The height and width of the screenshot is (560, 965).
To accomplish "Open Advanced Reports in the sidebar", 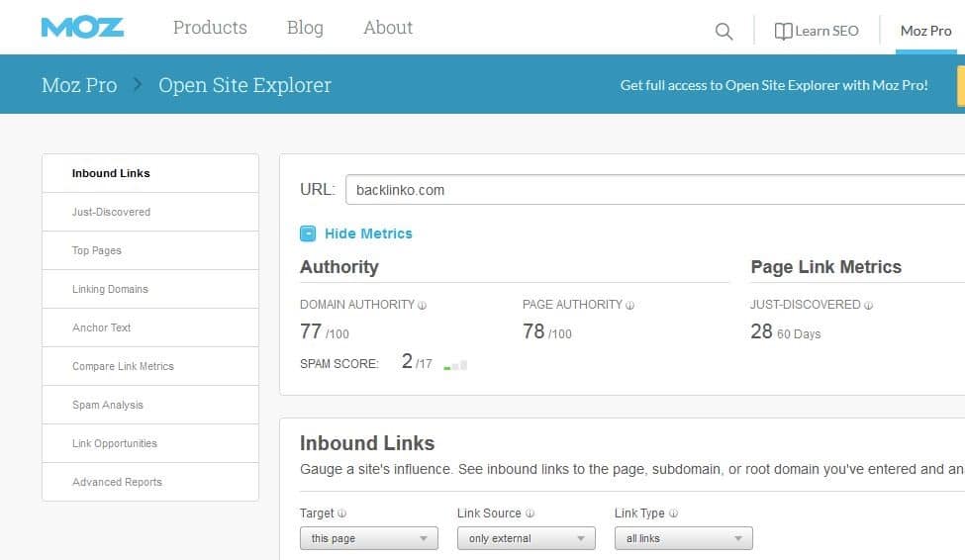I will [150, 482].
